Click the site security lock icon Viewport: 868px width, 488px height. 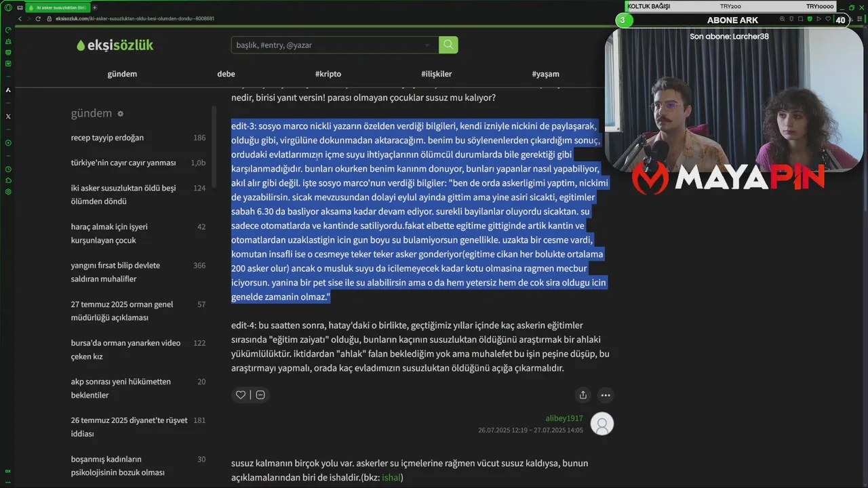coord(49,18)
